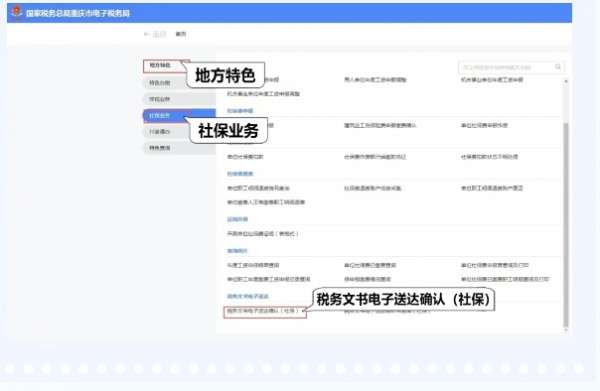The image size is (600, 391).
Task: Click the 国家税务总局重庆市电子税务局 header title
Action: tap(78, 13)
